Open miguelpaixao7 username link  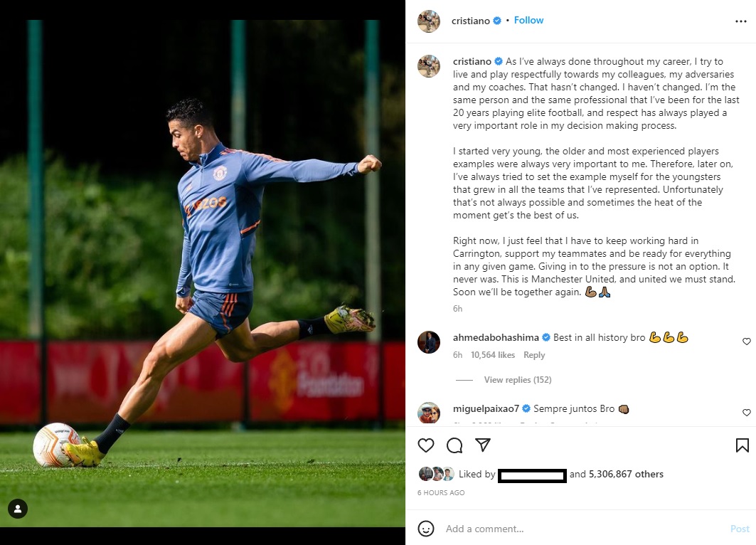pos(486,409)
